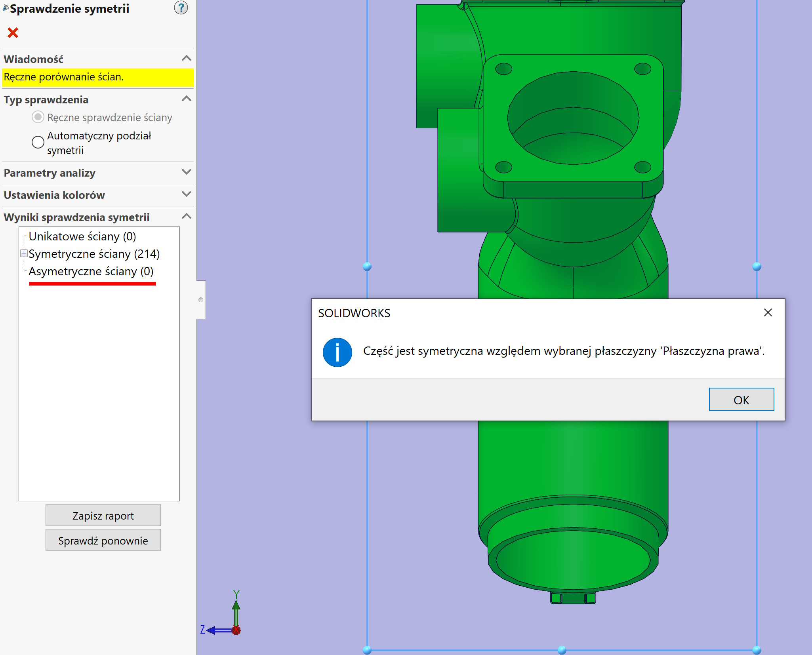Select Asymetryczne ściany (0) entry
The height and width of the screenshot is (655, 812).
click(x=91, y=271)
